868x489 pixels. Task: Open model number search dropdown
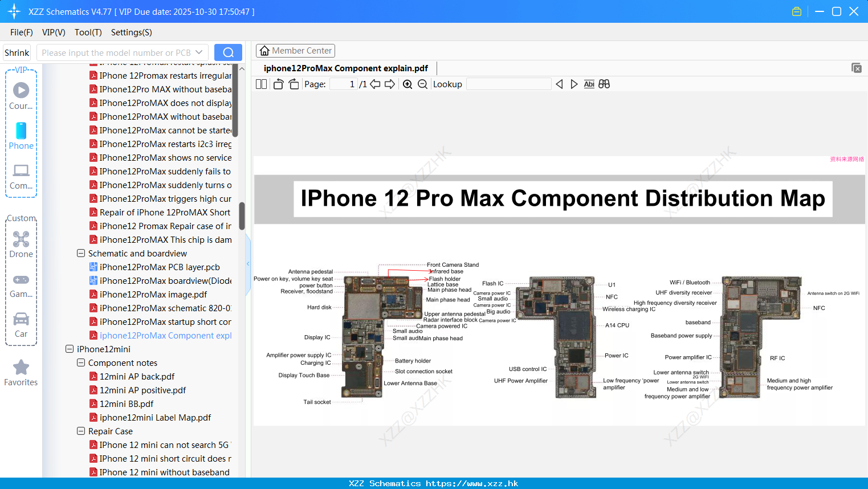coord(199,52)
